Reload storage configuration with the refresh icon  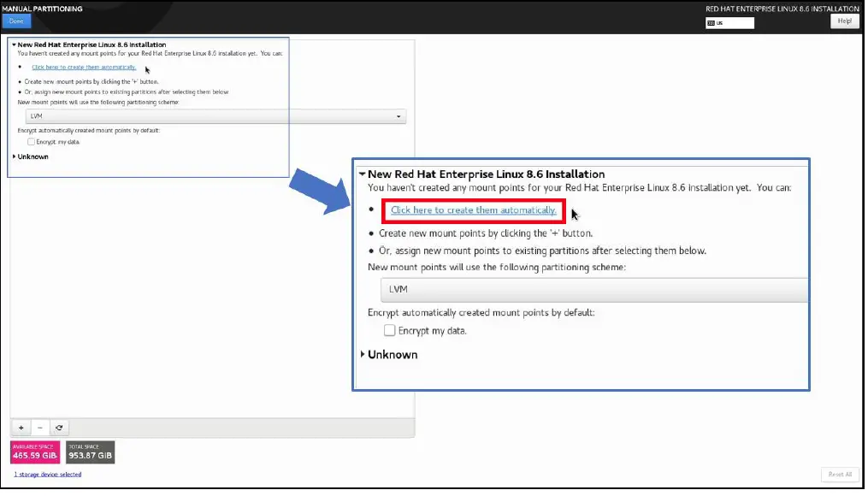(x=59, y=428)
